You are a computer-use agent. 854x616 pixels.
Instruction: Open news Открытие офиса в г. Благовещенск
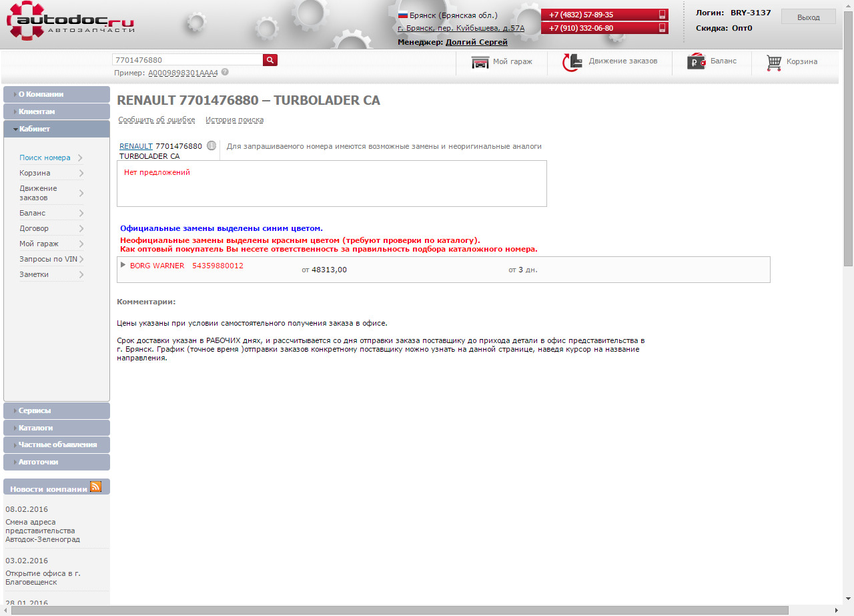pos(43,577)
